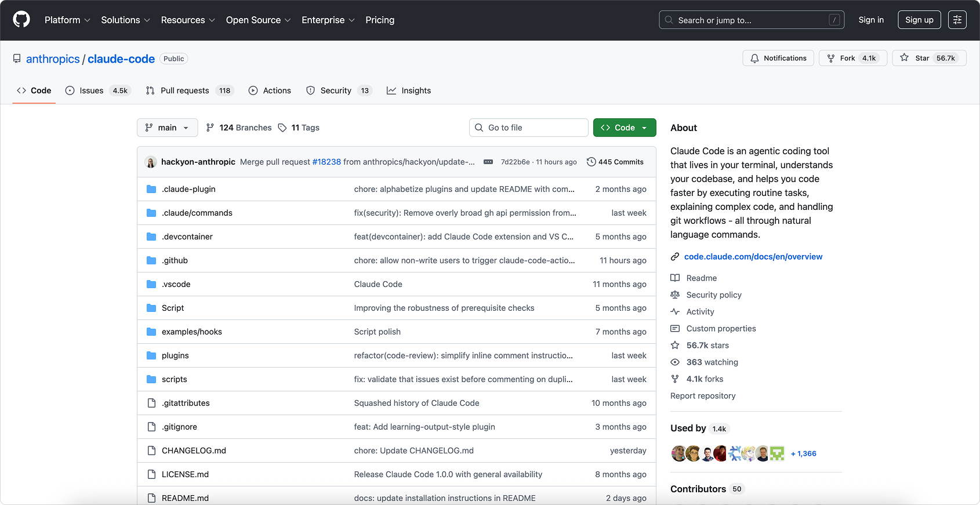Click first Used by avatar thumbnail
This screenshot has height=505, width=980.
coord(678,453)
